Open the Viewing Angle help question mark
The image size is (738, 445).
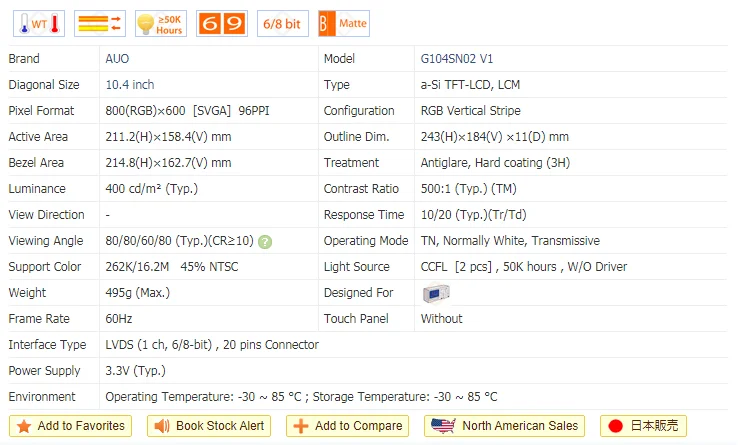tap(265, 242)
